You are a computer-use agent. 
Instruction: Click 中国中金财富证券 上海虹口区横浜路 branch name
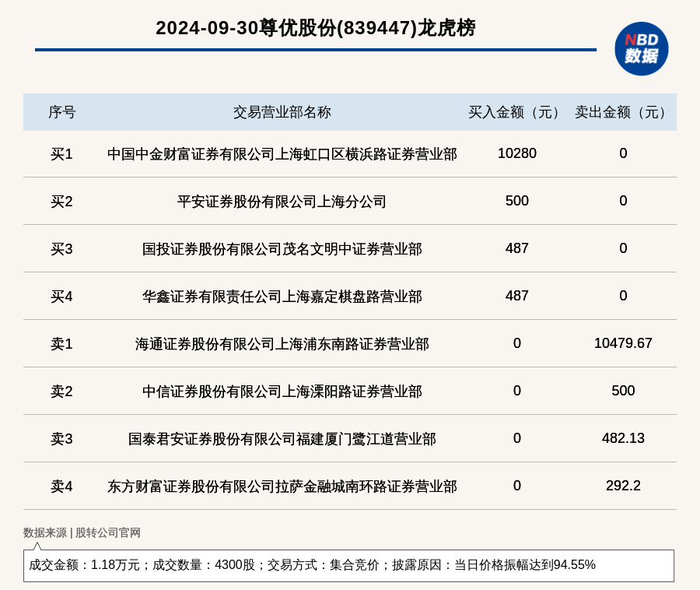pyautogui.click(x=282, y=154)
